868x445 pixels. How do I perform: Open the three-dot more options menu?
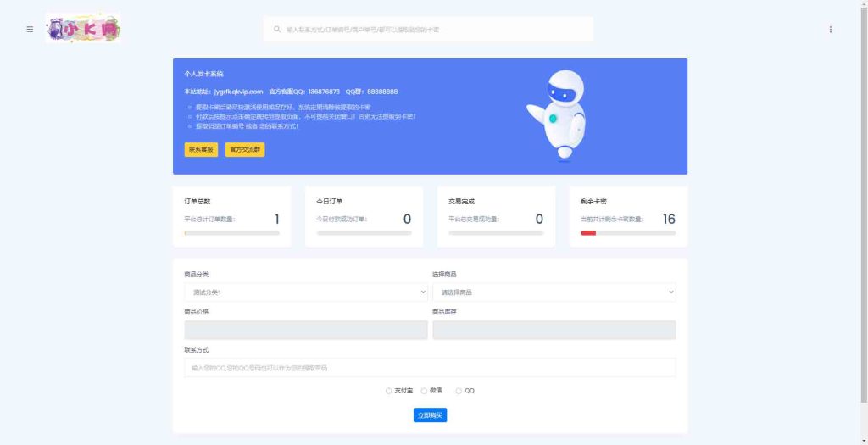pyautogui.click(x=830, y=29)
